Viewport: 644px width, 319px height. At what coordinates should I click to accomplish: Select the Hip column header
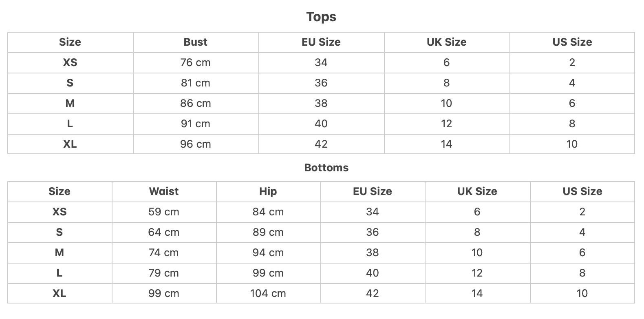268,191
